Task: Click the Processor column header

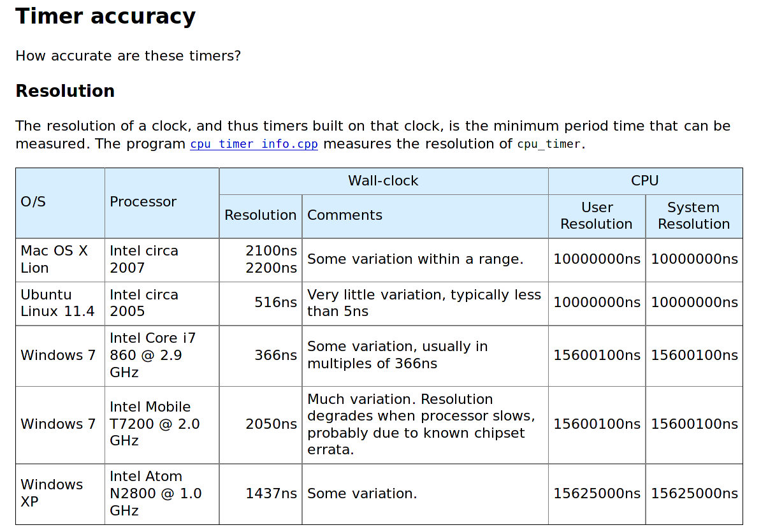Action: [143, 202]
